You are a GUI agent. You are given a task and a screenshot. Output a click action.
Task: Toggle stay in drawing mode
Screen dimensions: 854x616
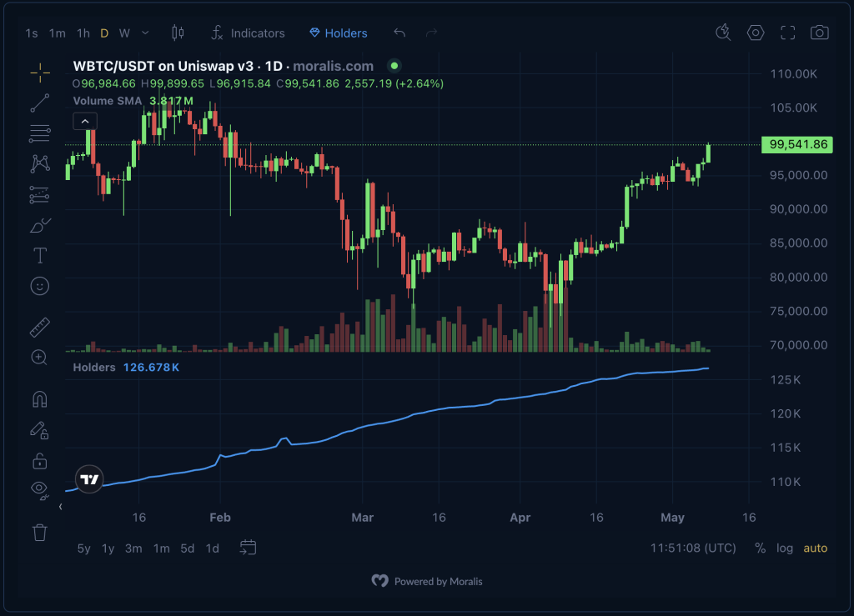40,430
